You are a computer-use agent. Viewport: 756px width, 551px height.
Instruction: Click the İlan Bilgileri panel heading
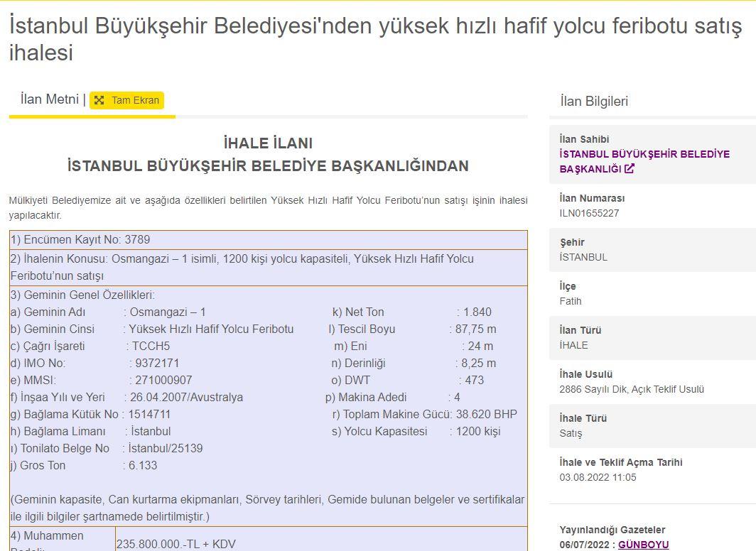[594, 101]
